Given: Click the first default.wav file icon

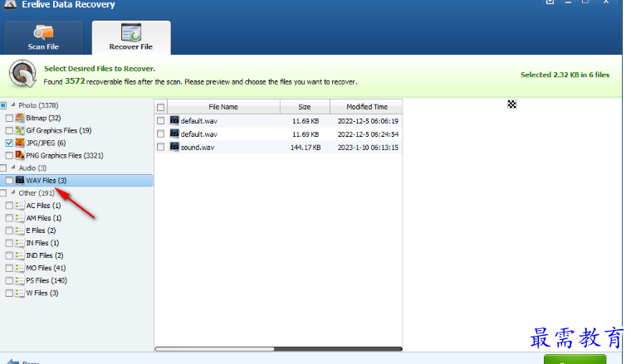Looking at the screenshot, I should click(174, 120).
